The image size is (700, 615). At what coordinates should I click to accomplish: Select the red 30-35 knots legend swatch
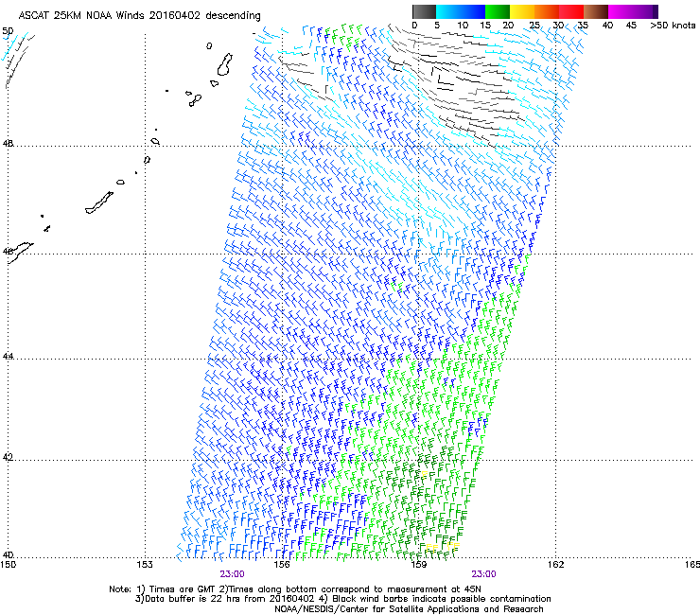pos(571,11)
